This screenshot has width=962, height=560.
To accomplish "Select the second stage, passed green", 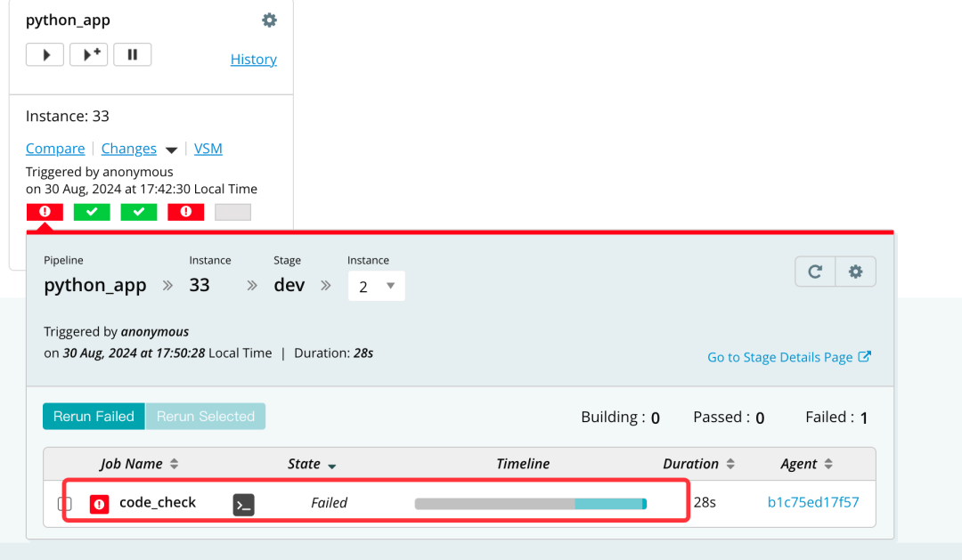I will pos(92,212).
